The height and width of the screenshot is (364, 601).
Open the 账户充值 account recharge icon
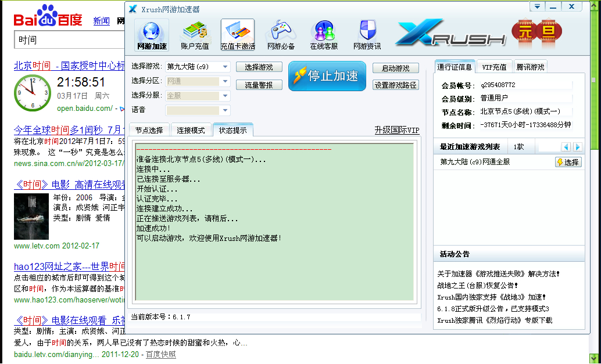[x=195, y=35]
